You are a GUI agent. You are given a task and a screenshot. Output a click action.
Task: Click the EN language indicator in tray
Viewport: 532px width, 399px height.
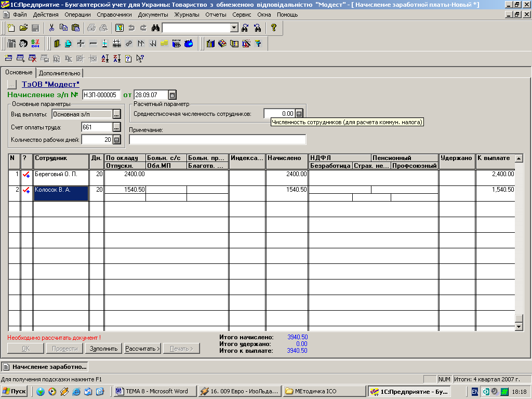click(x=475, y=392)
